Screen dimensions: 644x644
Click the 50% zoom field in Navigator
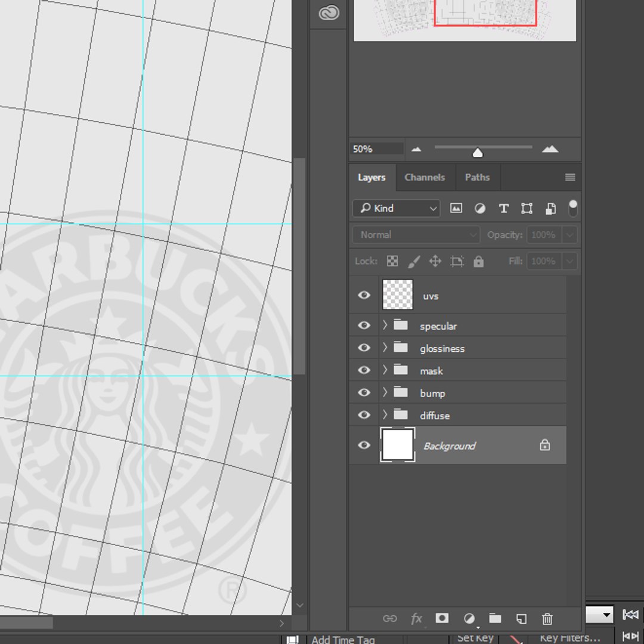[x=377, y=148]
